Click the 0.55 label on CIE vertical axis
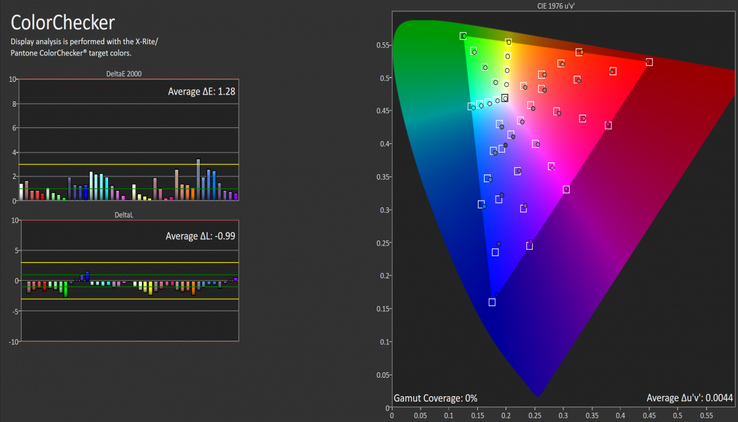 pyautogui.click(x=383, y=45)
